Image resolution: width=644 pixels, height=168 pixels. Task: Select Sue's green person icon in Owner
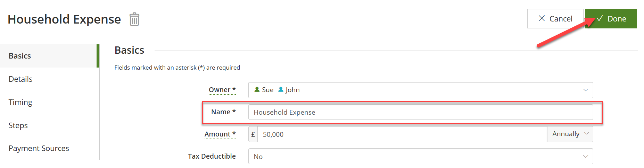(257, 90)
